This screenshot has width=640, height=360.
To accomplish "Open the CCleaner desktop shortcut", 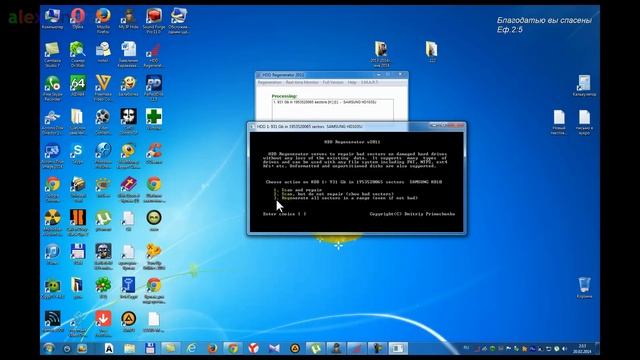I will pyautogui.click(x=154, y=153).
